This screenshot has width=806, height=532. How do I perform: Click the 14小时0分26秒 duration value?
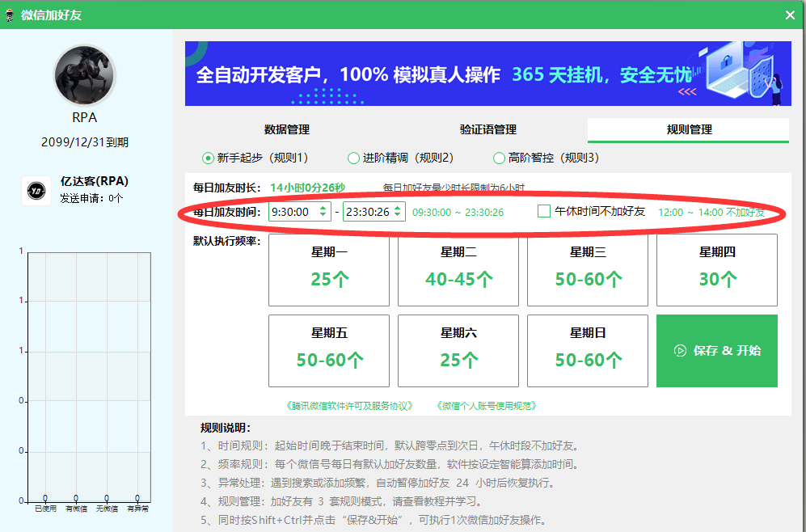tap(307, 188)
